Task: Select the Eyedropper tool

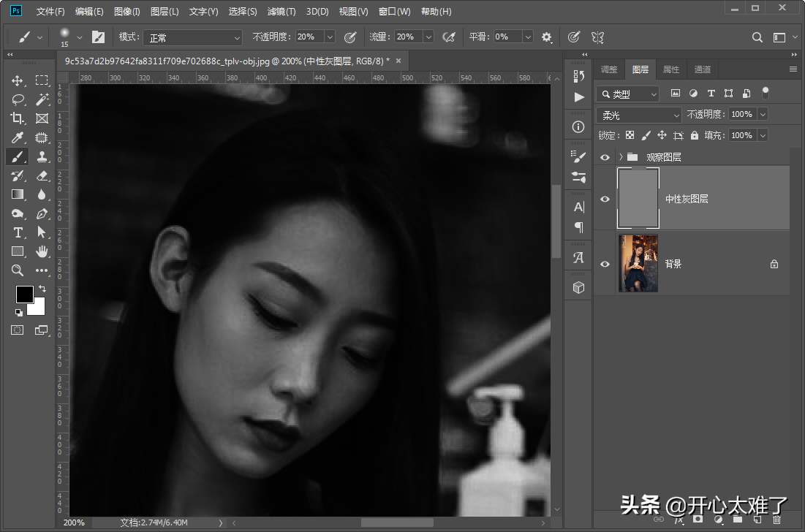Action: (x=18, y=137)
